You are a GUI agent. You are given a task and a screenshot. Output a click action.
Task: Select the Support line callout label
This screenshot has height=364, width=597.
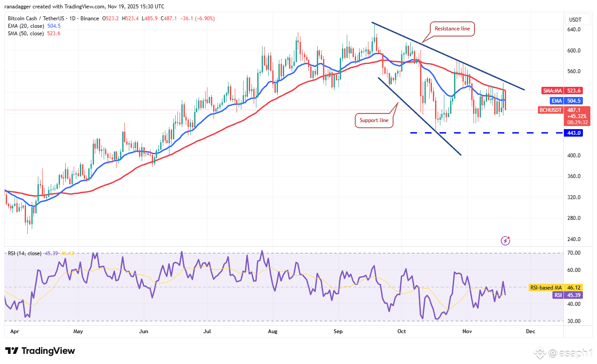(x=375, y=120)
